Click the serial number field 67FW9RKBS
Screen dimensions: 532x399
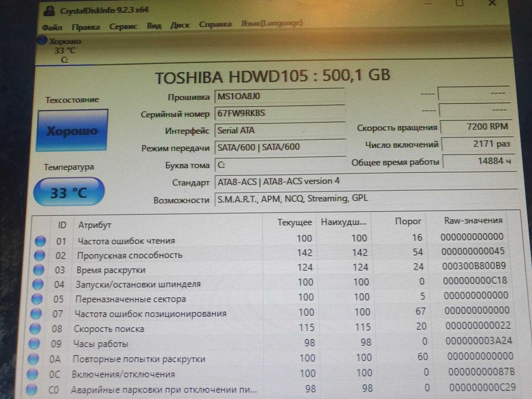pyautogui.click(x=279, y=113)
